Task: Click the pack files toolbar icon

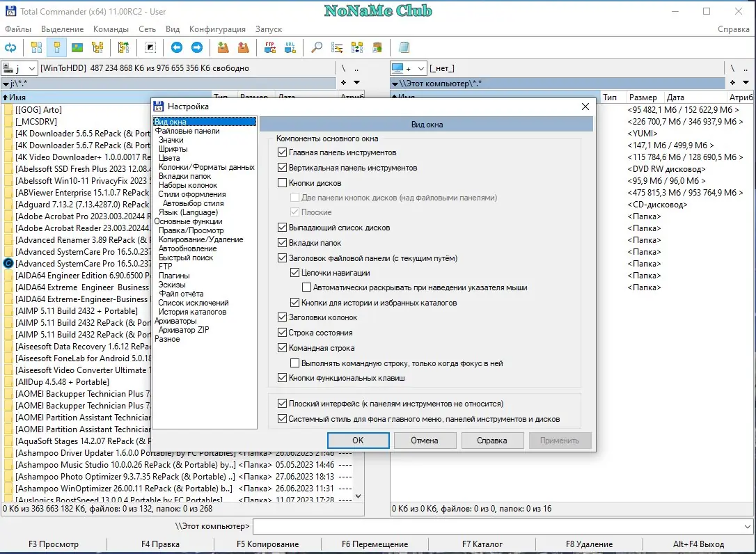Action: tap(223, 47)
